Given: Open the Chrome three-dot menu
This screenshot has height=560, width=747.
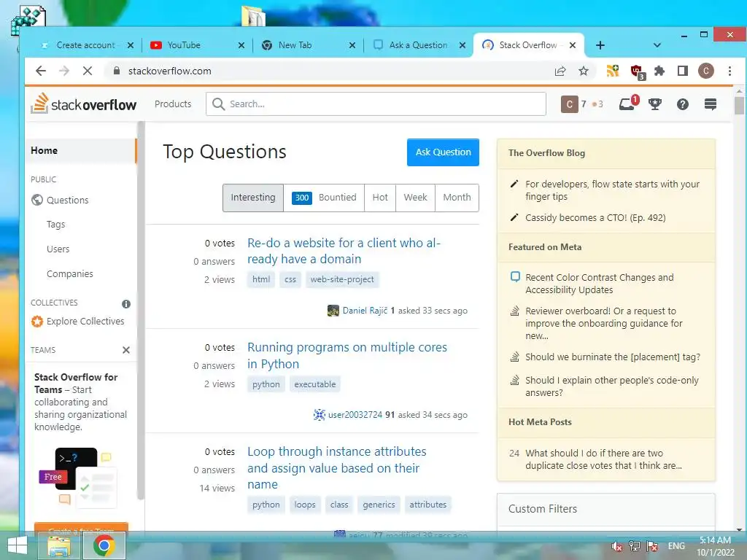Looking at the screenshot, I should (x=729, y=71).
